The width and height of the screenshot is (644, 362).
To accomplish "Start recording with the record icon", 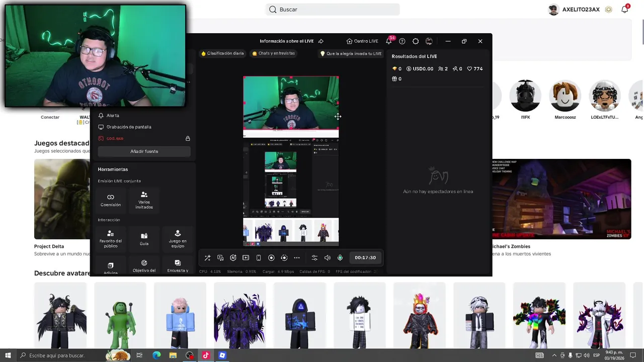I will coord(271,258).
